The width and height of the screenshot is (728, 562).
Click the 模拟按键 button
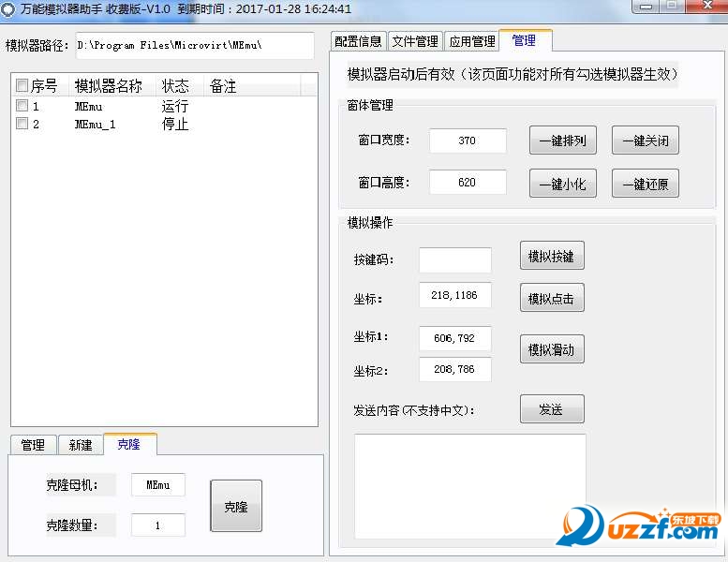(x=551, y=256)
